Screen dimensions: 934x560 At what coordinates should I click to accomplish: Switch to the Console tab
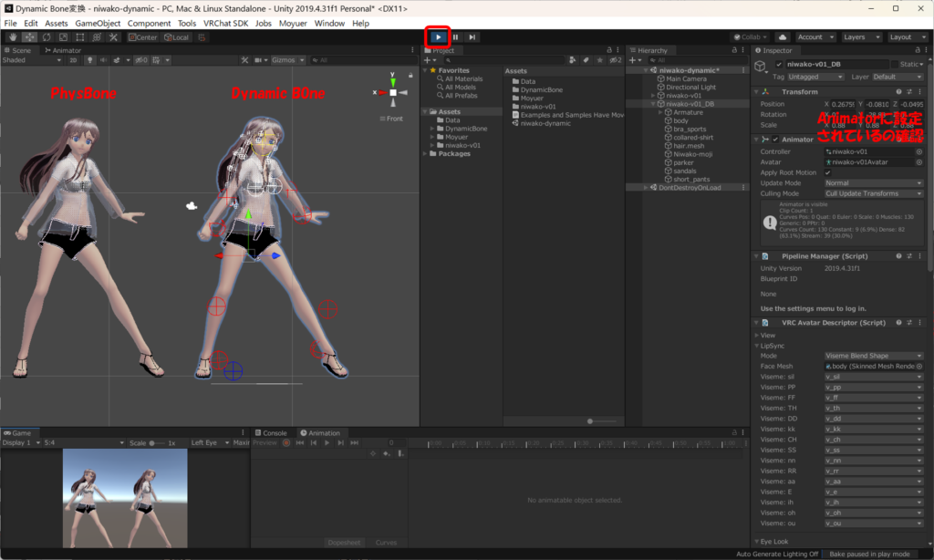click(x=271, y=433)
